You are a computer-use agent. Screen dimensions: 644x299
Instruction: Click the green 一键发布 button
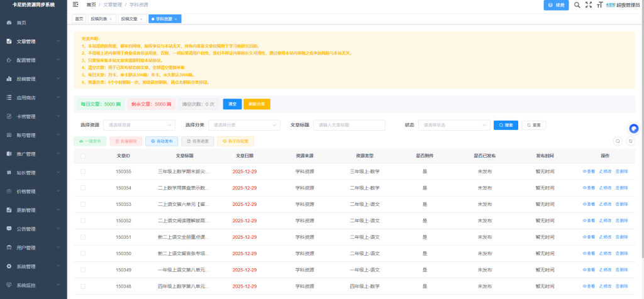90,141
